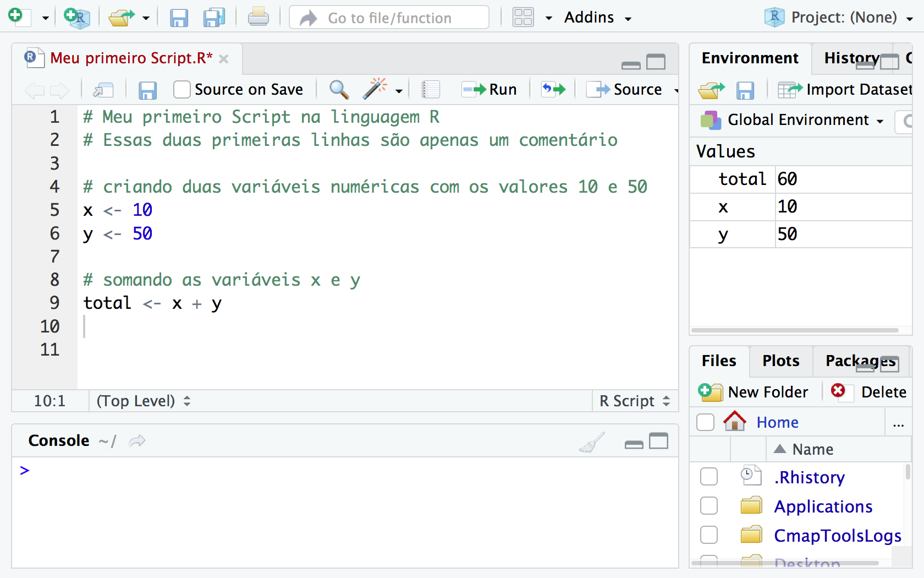Screen dimensions: 924x578
Task: Save workspace in the Environment pane
Action: (745, 90)
